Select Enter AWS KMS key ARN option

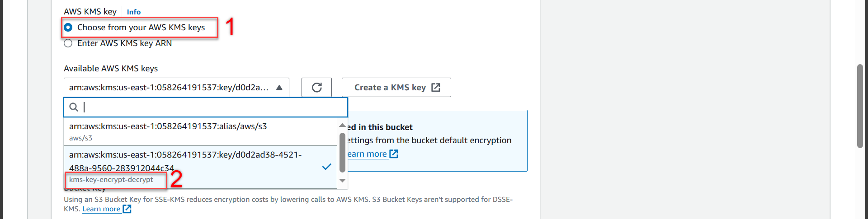(x=68, y=43)
